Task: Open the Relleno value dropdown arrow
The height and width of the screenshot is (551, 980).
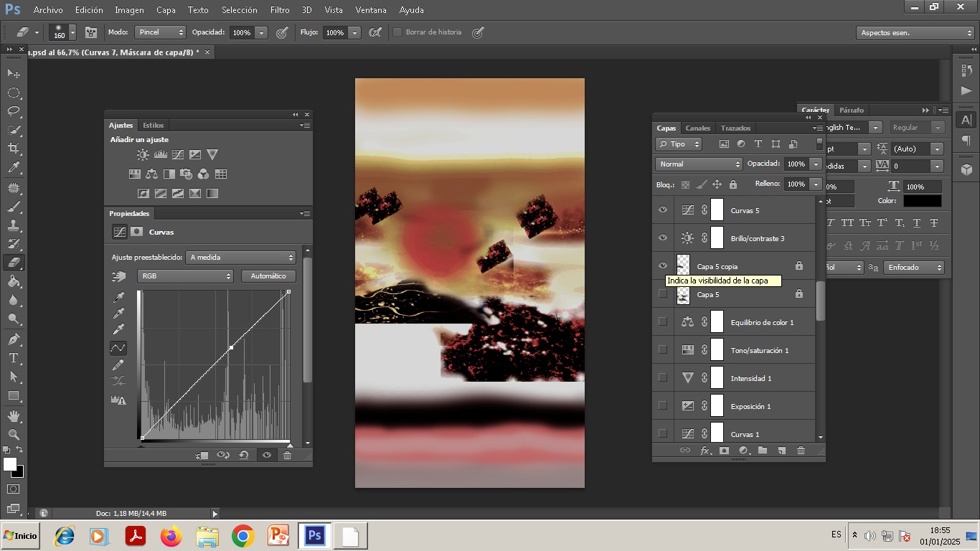Action: pos(816,184)
